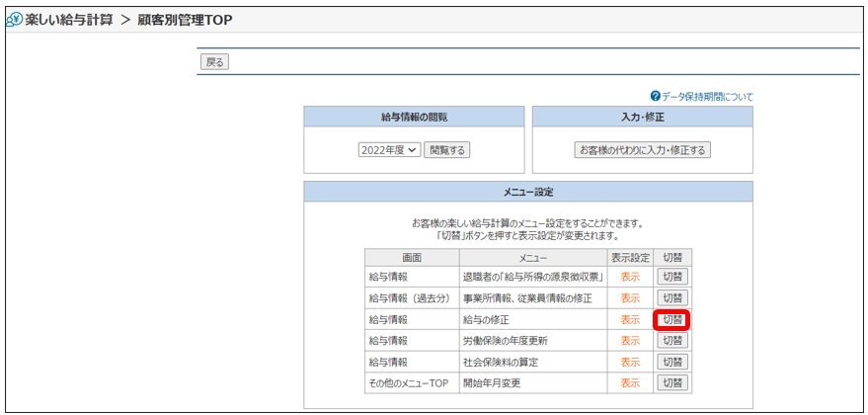Select the 開始年月変更 menu name cell

pyautogui.click(x=491, y=382)
